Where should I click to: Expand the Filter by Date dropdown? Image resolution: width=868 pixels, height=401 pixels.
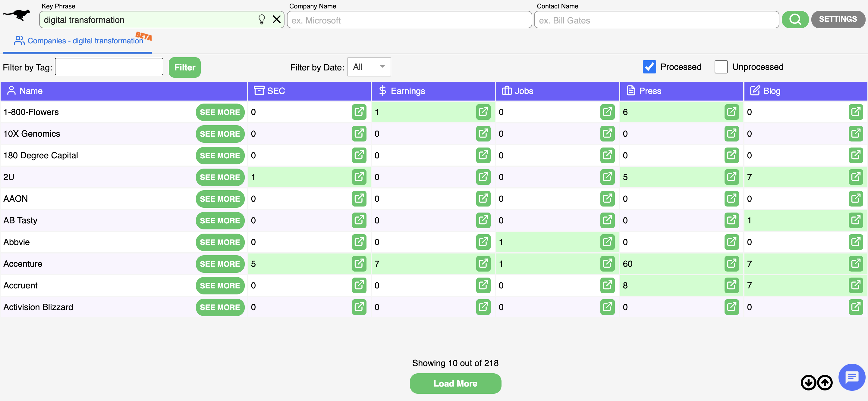[x=369, y=67]
